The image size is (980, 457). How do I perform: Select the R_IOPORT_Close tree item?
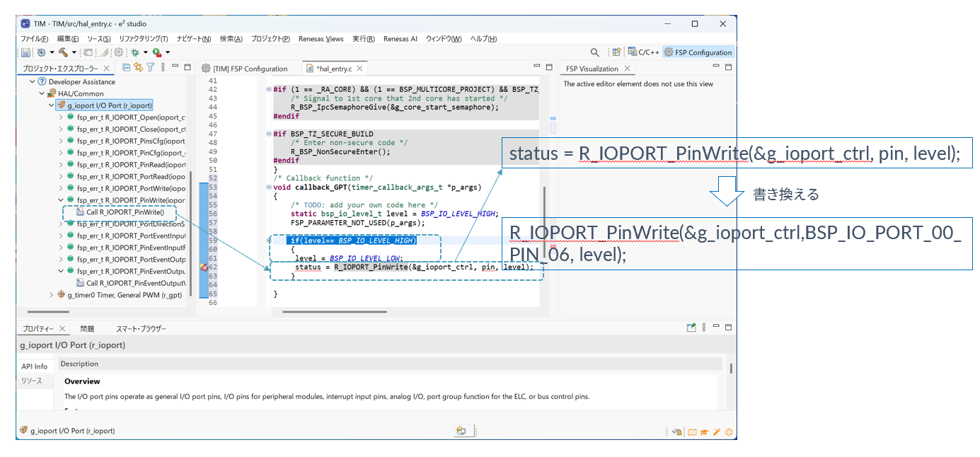tap(126, 129)
